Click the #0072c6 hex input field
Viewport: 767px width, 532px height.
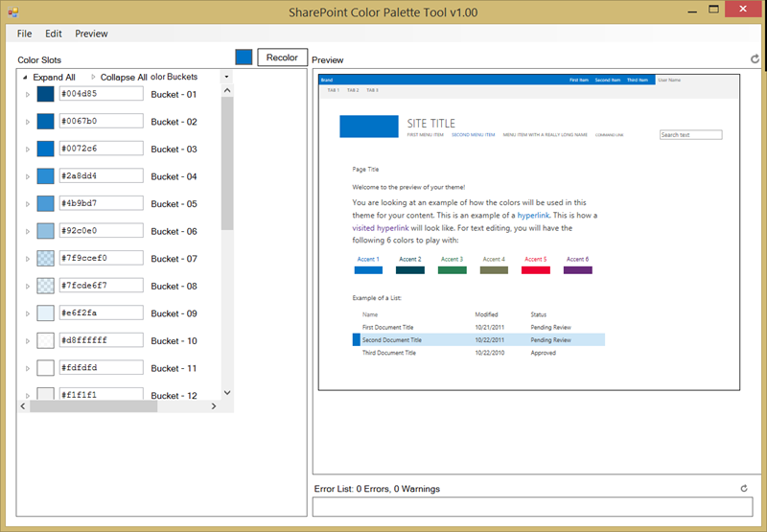(102, 149)
